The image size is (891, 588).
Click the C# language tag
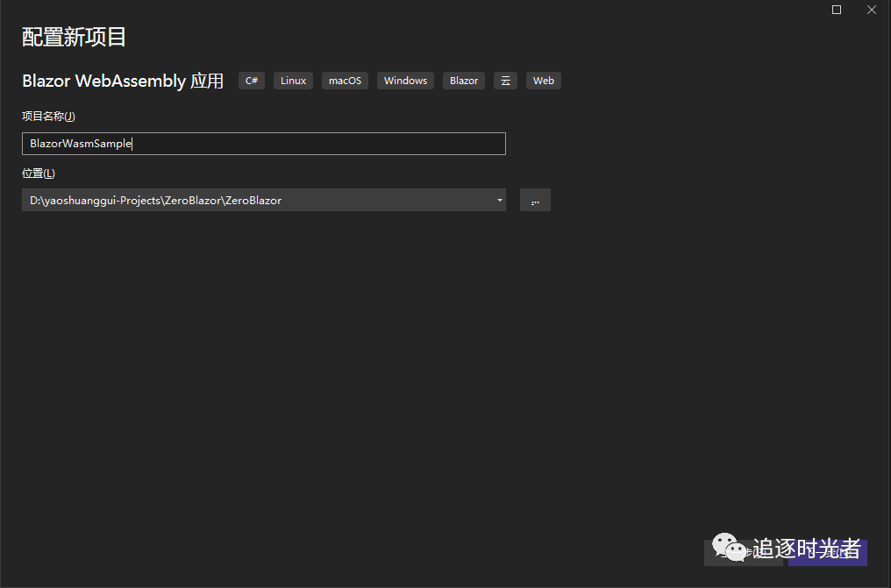coord(252,81)
